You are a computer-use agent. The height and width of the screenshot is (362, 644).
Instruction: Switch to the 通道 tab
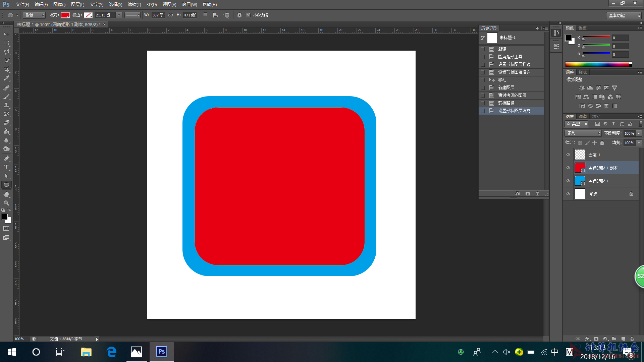pyautogui.click(x=583, y=117)
